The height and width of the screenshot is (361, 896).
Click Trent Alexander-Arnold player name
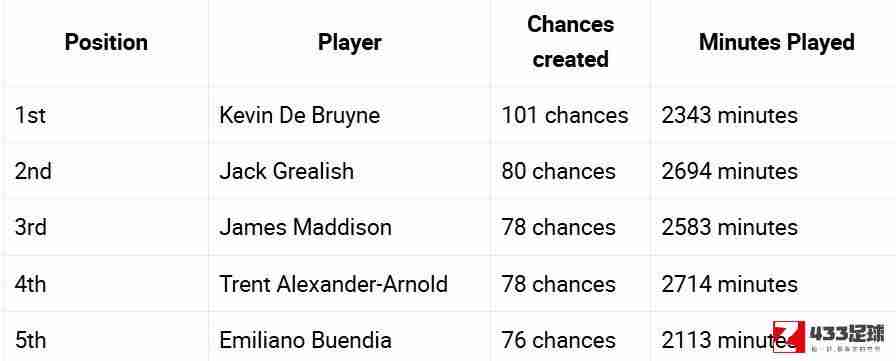click(x=334, y=284)
